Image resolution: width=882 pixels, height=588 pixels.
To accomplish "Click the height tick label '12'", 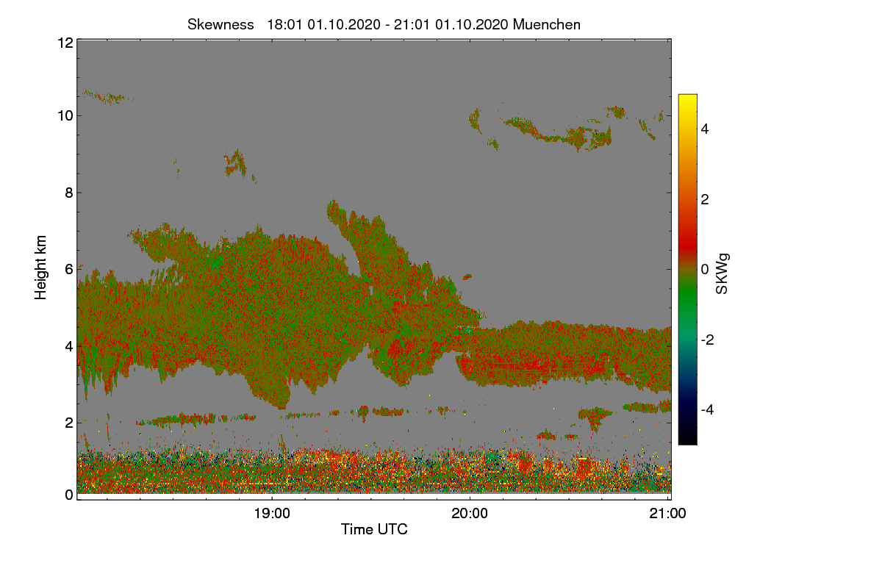I will click(x=65, y=43).
